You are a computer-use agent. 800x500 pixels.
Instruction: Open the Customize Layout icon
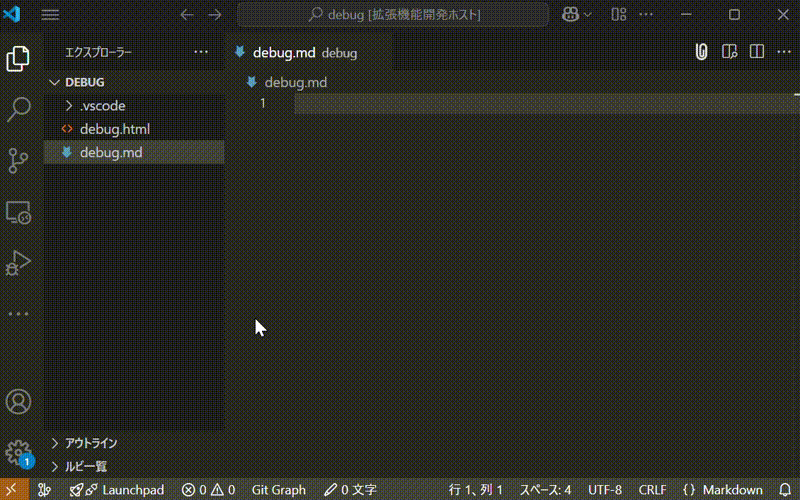618,15
